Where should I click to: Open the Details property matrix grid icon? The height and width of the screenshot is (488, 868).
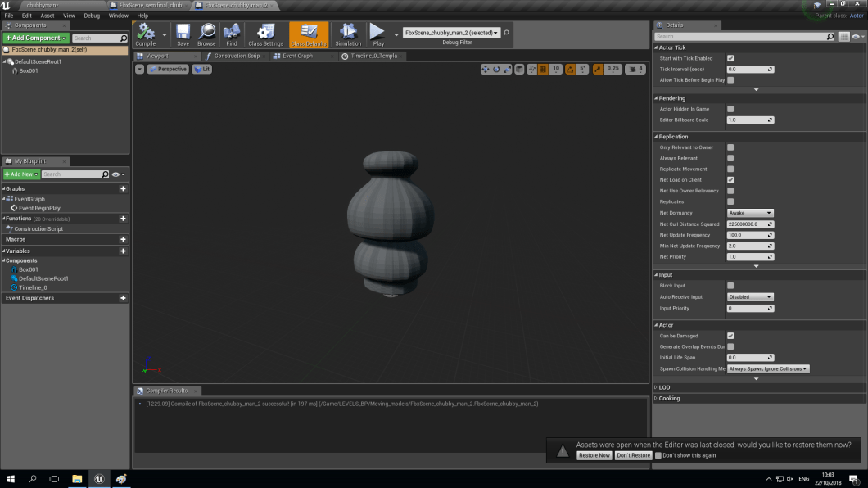click(x=843, y=37)
